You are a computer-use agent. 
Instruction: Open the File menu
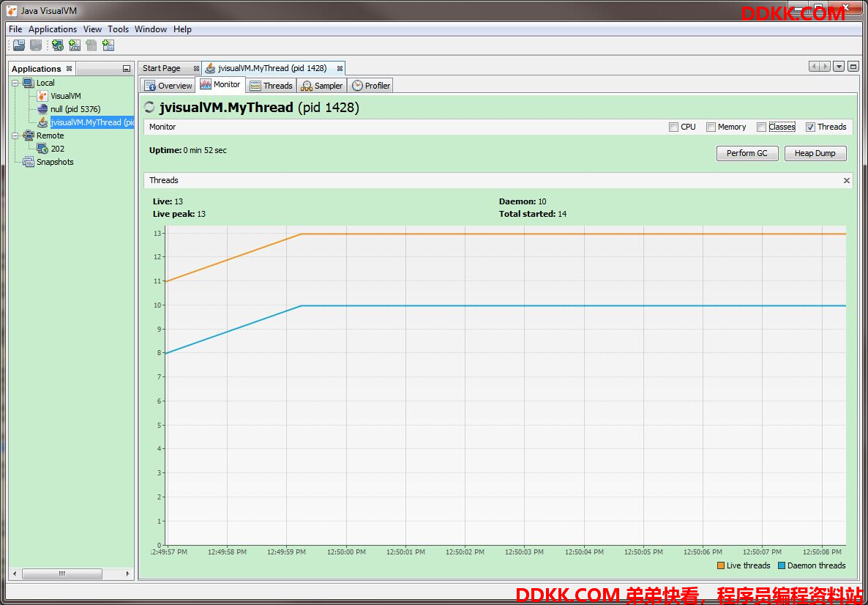[x=15, y=29]
